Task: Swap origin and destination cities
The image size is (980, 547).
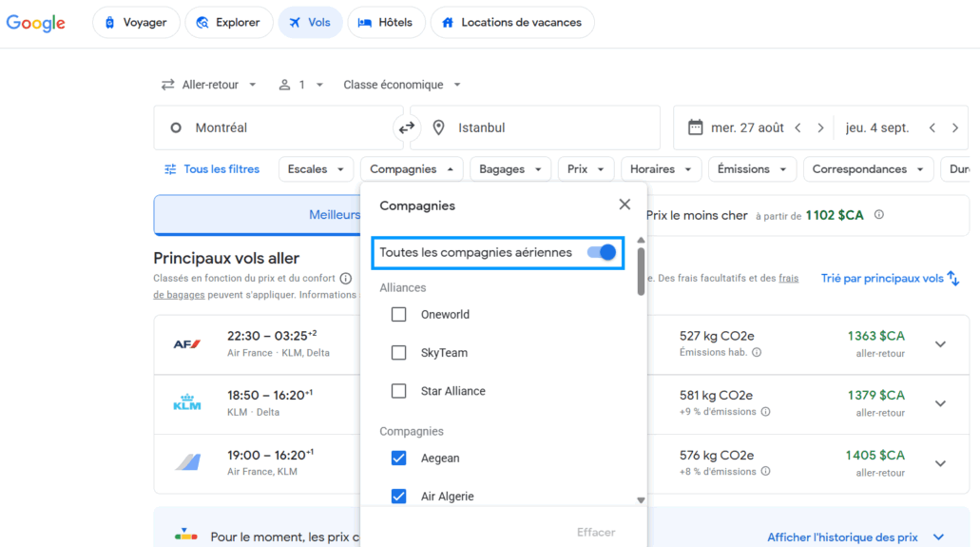Action: click(407, 127)
